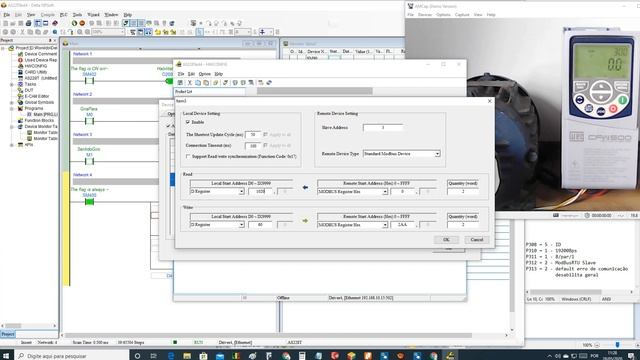Screen dimensions: 640x360
Task: Open the Help menu in HWCONFIG window
Action: click(219, 74)
